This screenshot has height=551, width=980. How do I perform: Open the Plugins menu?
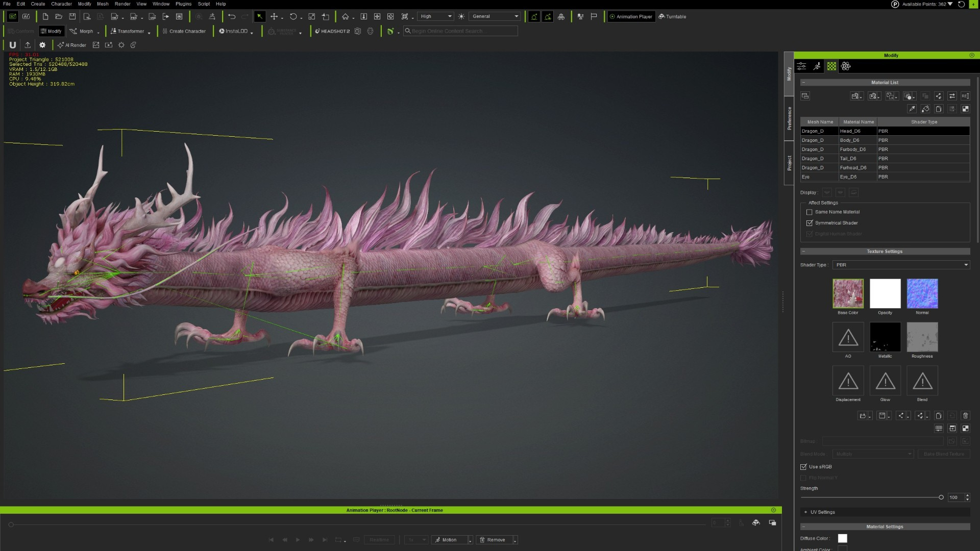click(183, 4)
